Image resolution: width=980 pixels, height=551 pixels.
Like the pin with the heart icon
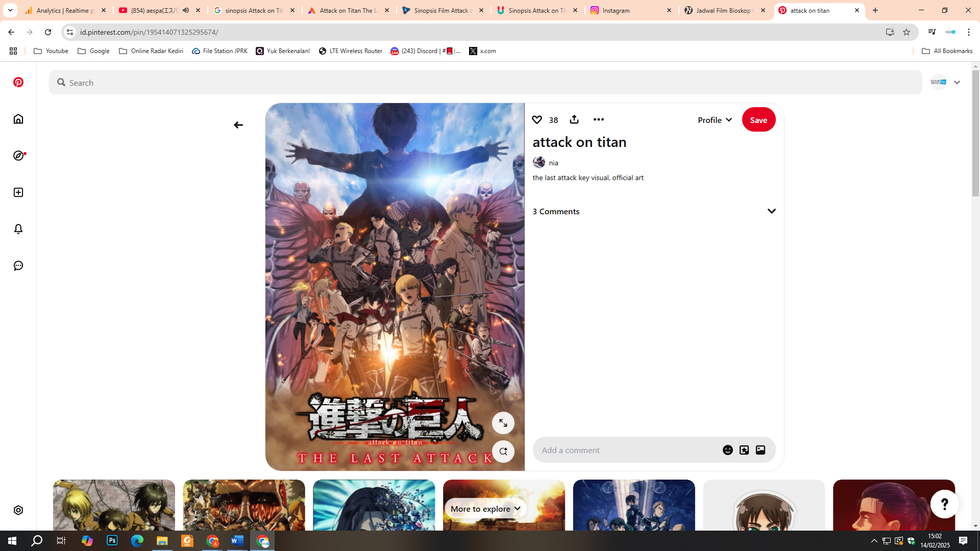point(537,119)
